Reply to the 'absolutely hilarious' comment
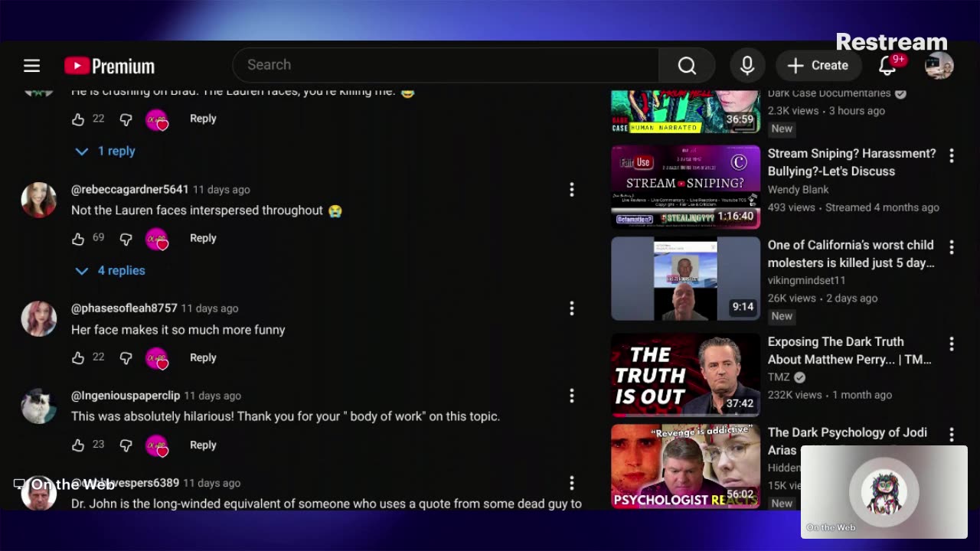 (203, 445)
